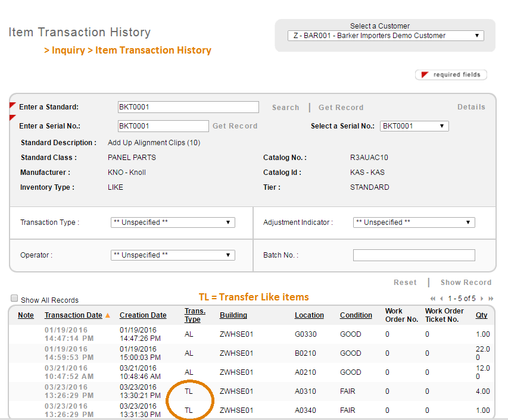The width and height of the screenshot is (508, 420).
Task: Click the Transaction Date sort arrow
Action: [x=108, y=315]
